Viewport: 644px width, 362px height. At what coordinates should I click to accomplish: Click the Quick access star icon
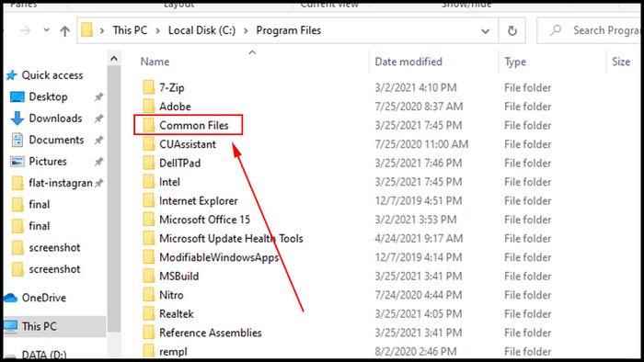[x=11, y=75]
